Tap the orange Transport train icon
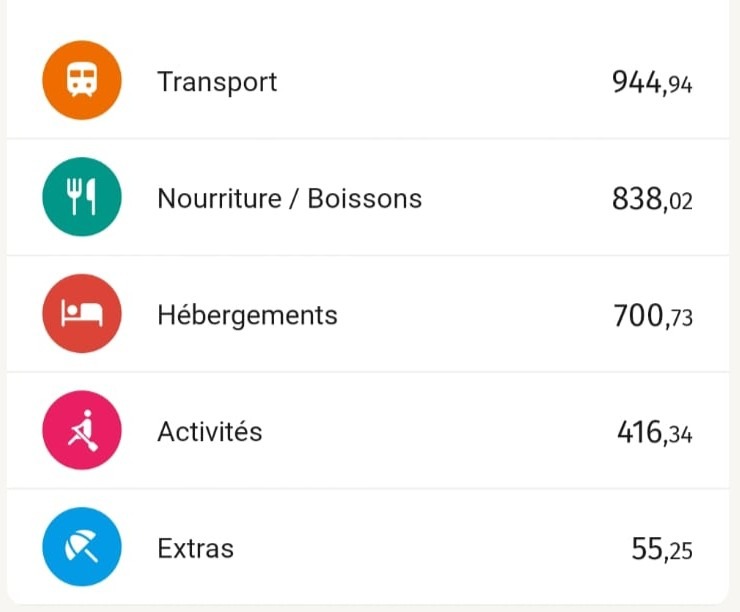740x612 pixels. [x=82, y=80]
